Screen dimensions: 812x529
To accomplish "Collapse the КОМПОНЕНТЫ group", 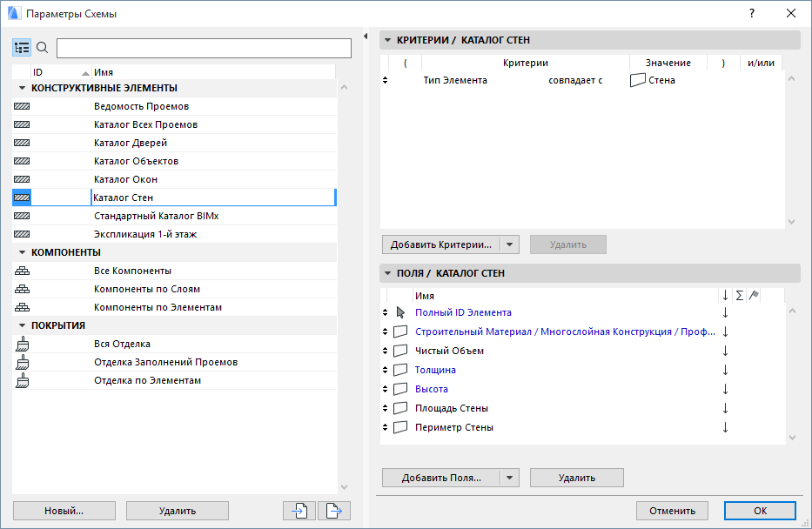I will [x=22, y=252].
